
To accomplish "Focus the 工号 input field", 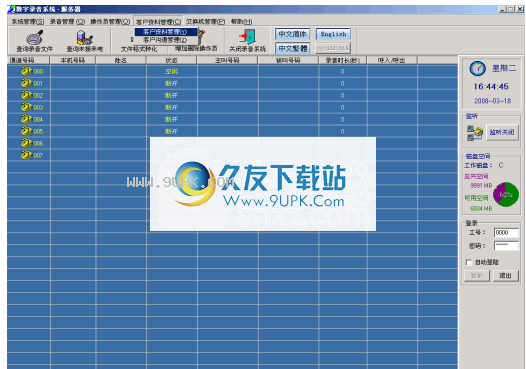I will tap(506, 232).
